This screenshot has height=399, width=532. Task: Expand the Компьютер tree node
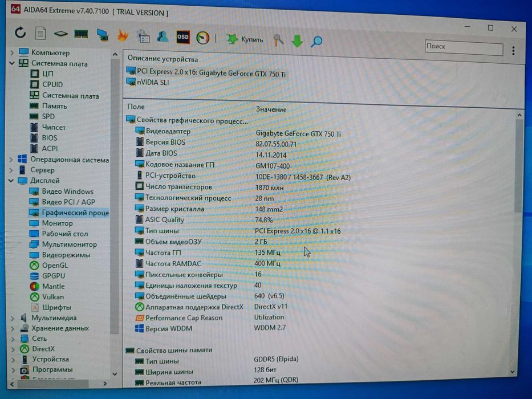[12, 52]
